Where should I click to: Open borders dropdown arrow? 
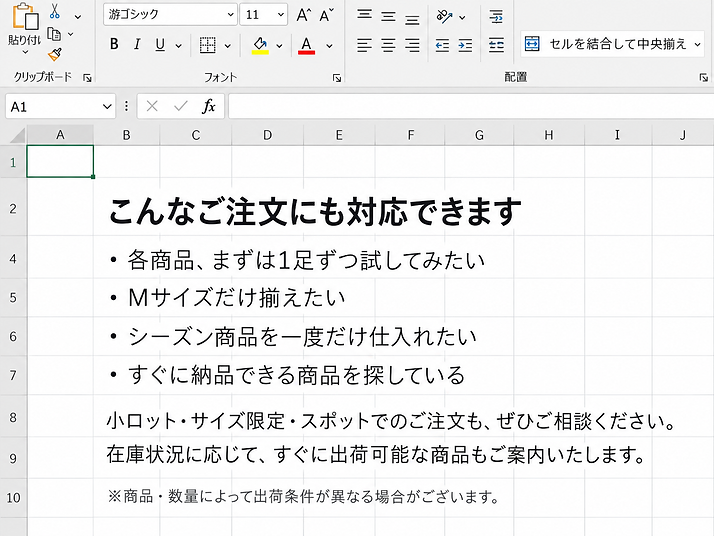[x=228, y=46]
